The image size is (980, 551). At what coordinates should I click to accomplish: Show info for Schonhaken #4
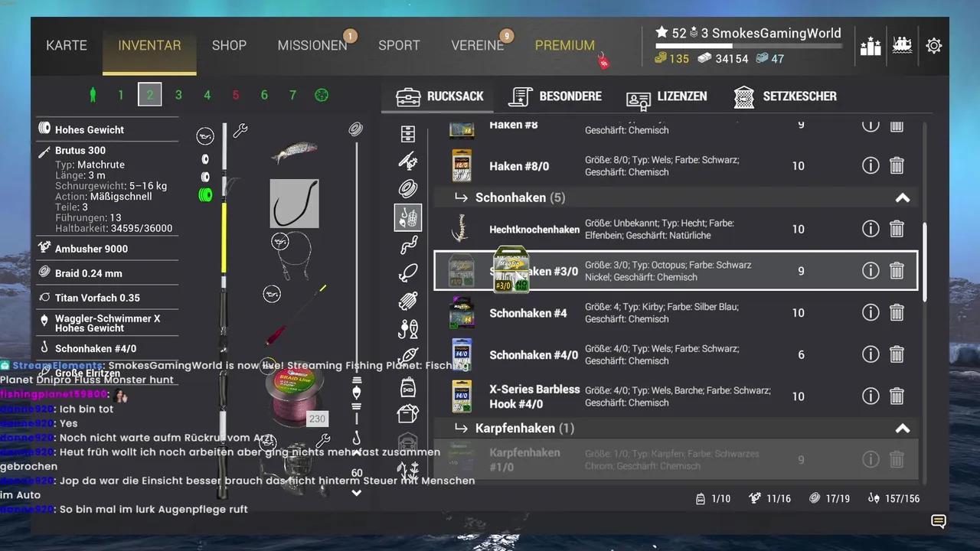(x=871, y=312)
